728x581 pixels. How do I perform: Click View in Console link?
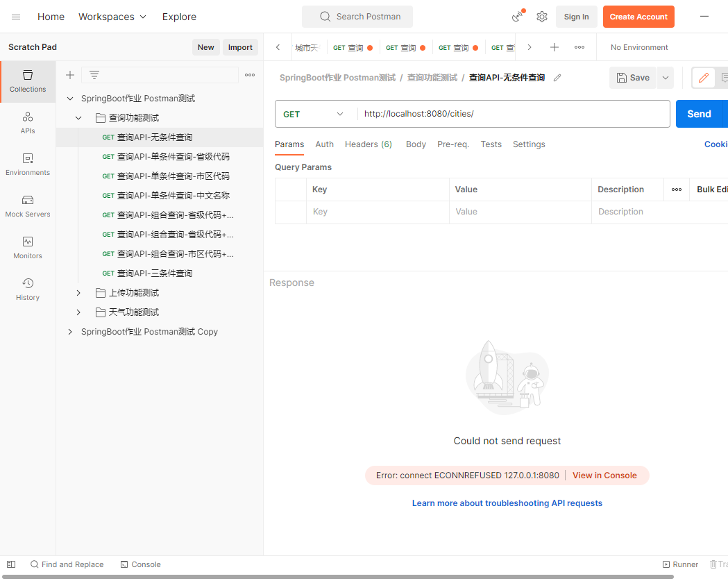pyautogui.click(x=604, y=475)
